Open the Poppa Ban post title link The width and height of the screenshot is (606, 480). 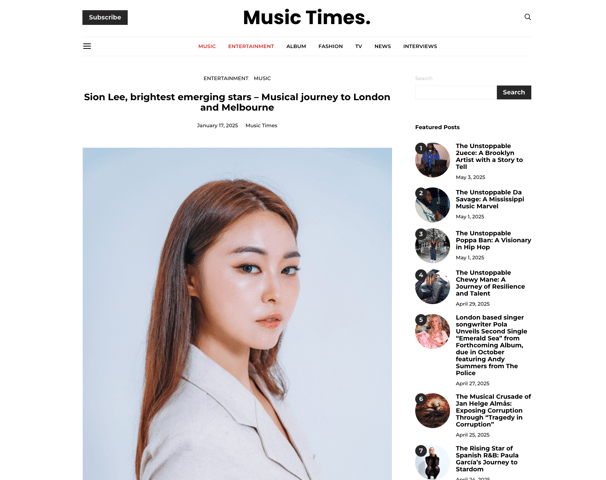pyautogui.click(x=493, y=240)
